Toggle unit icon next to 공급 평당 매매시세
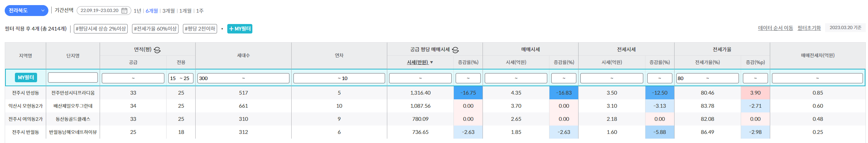The image size is (868, 143). (x=455, y=50)
